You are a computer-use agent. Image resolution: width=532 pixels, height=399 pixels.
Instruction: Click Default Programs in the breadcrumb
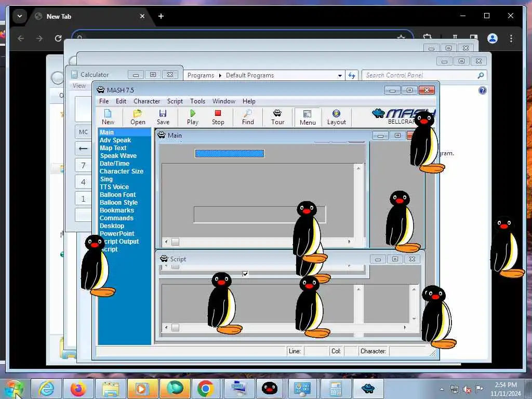[250, 75]
